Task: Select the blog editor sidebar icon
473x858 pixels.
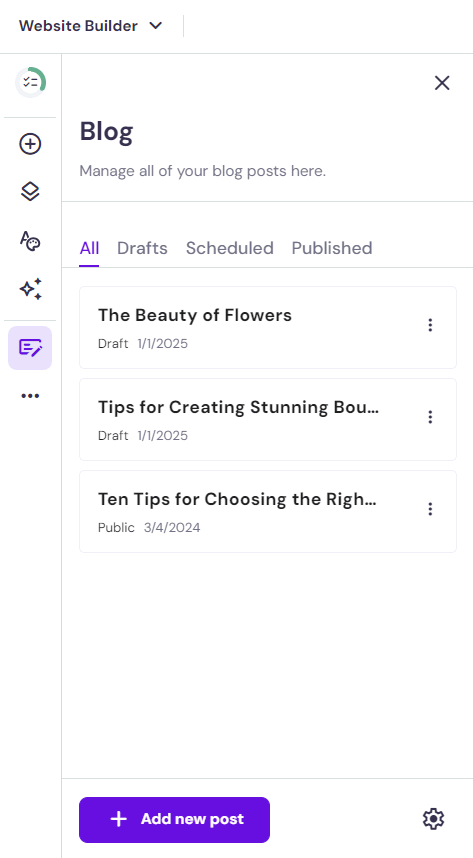Action: 30,348
